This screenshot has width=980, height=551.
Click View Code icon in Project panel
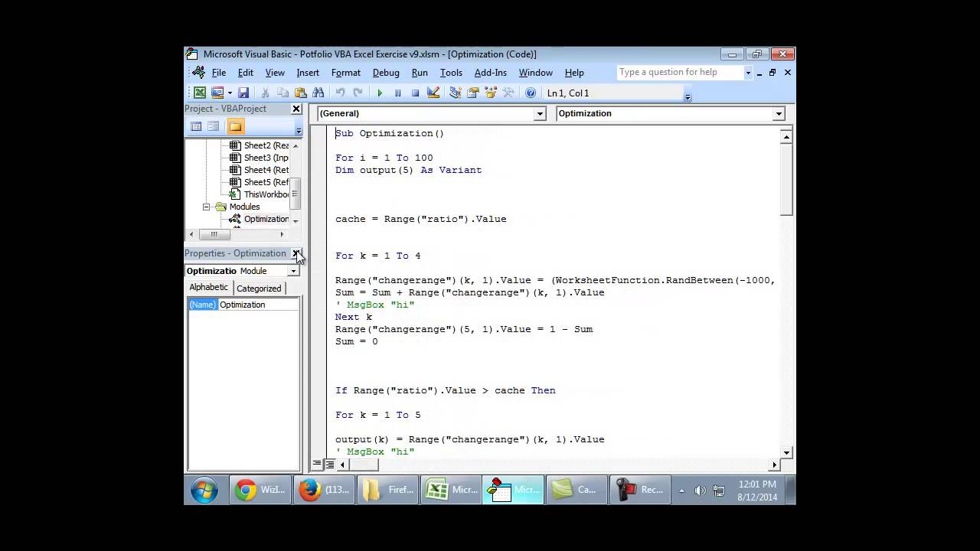pos(196,126)
